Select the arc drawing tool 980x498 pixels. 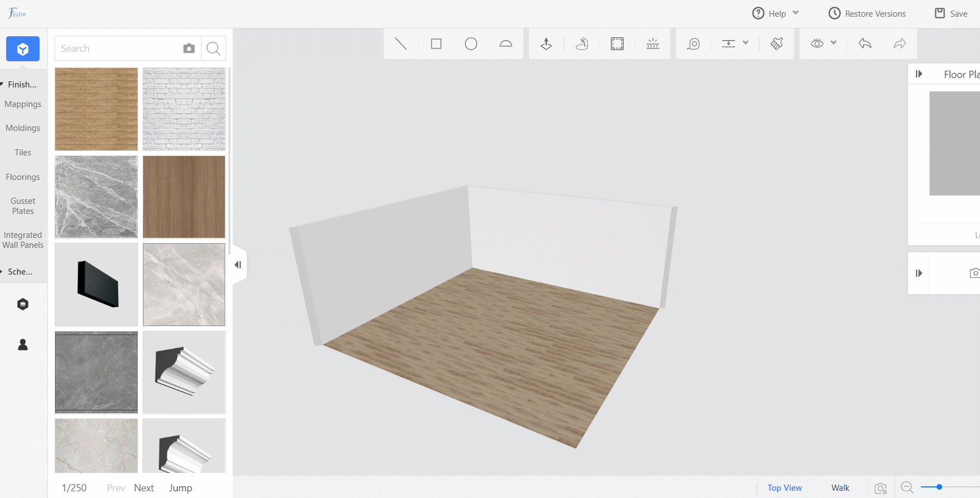coord(506,43)
